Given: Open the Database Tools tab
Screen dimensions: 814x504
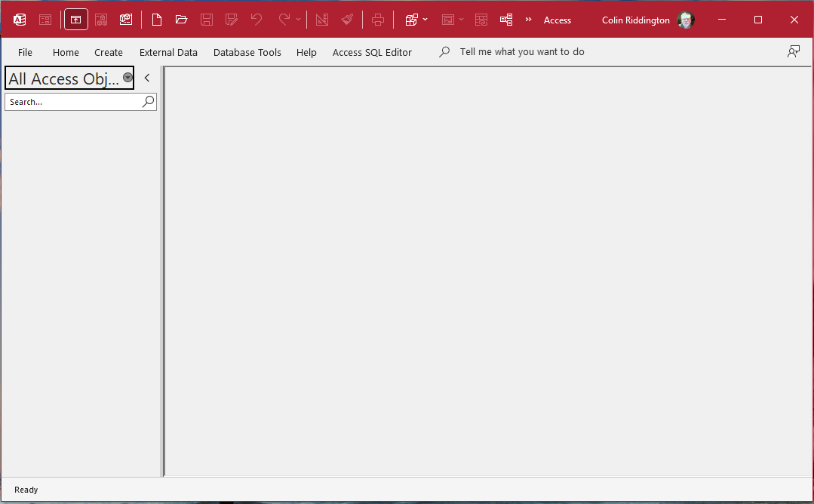Looking at the screenshot, I should [247, 52].
